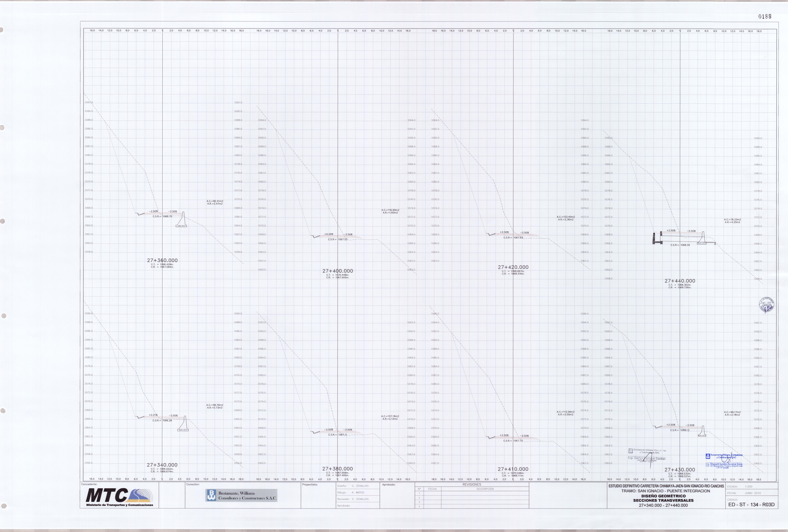Click the FECHA column header in revisions

point(432,489)
